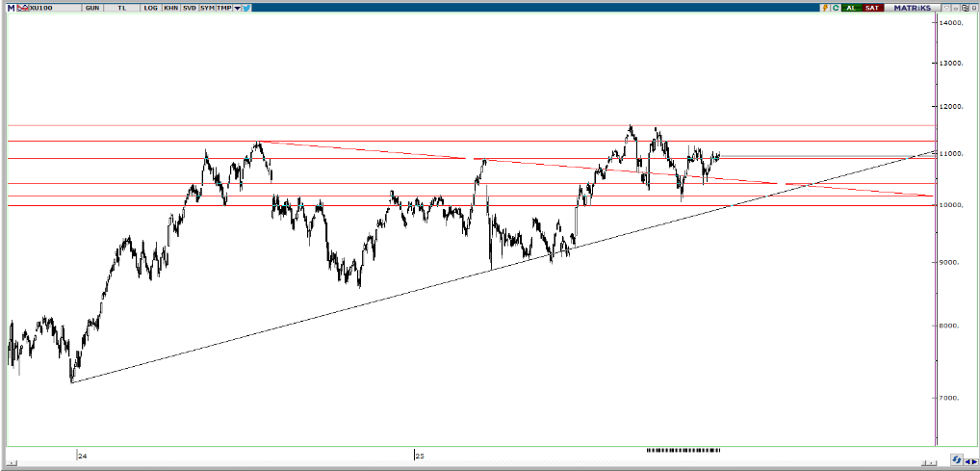The height and width of the screenshot is (471, 980).
Task: Click the chart type icon beside XU100
Action: [24, 8]
